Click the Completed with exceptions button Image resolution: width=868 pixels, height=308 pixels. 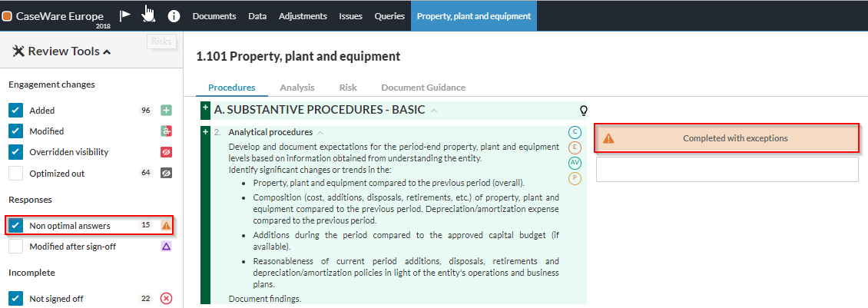(x=727, y=138)
